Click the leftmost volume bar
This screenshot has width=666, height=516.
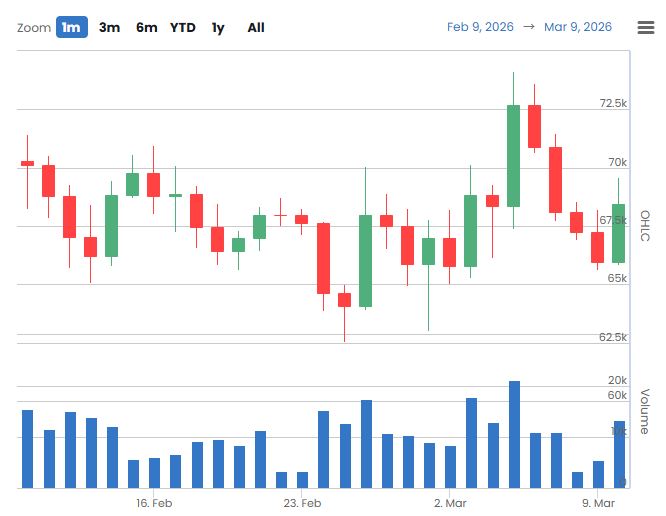tap(28, 449)
